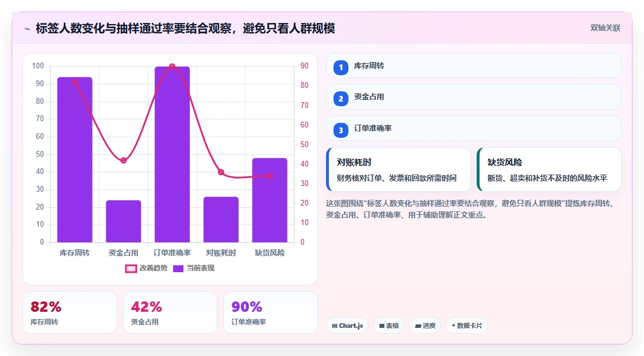Click the 库存周转 purple bar

(75, 160)
